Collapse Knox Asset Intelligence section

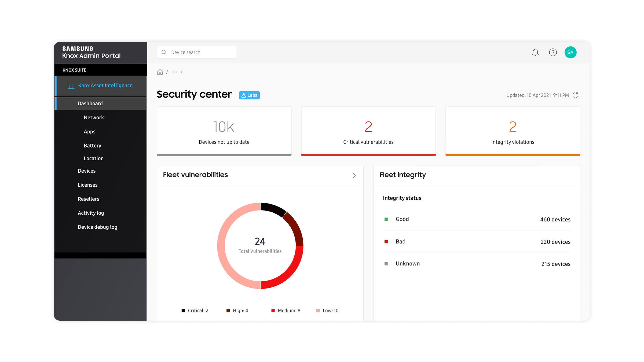click(105, 86)
